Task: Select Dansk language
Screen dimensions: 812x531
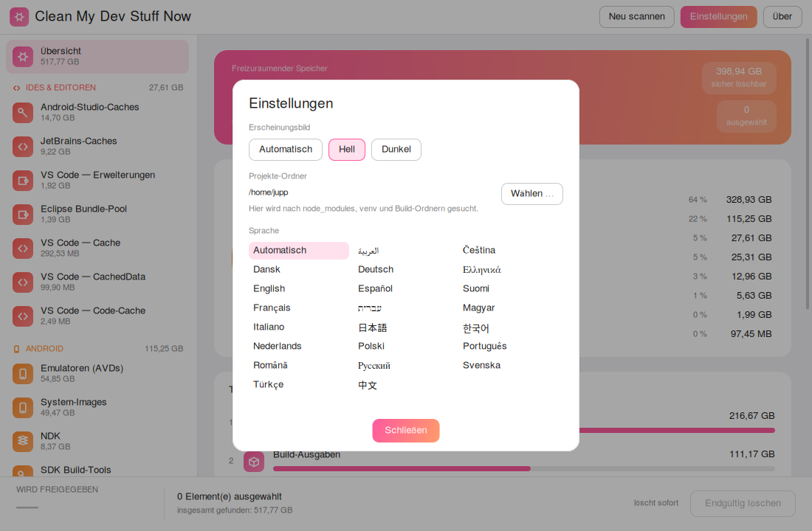Action: [299, 270]
